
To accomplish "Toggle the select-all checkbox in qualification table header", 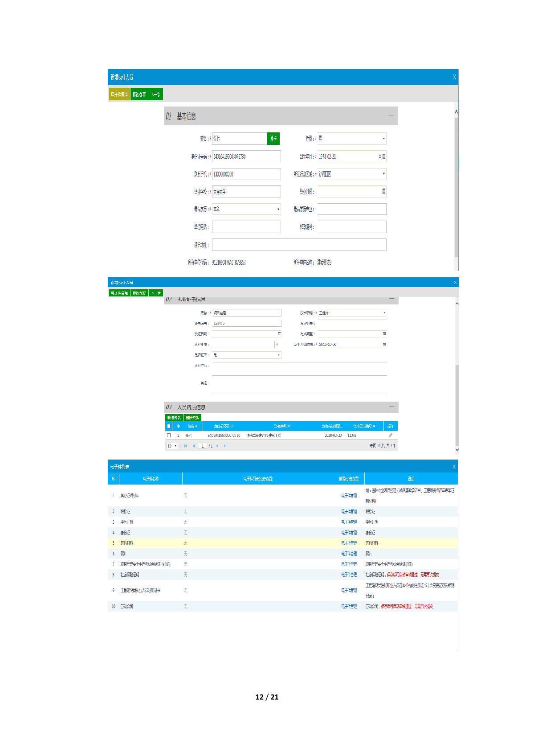I will 169,426.
